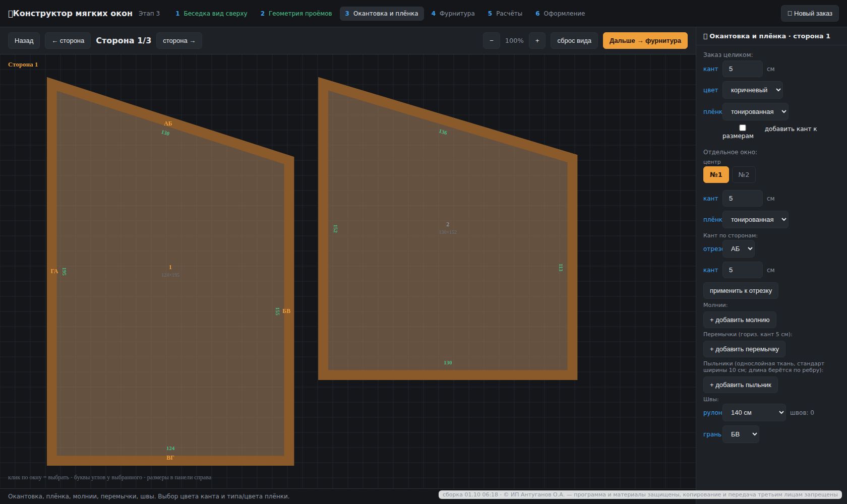
Task: Click the 'АБ' edge label on window 1
Action: [168, 123]
